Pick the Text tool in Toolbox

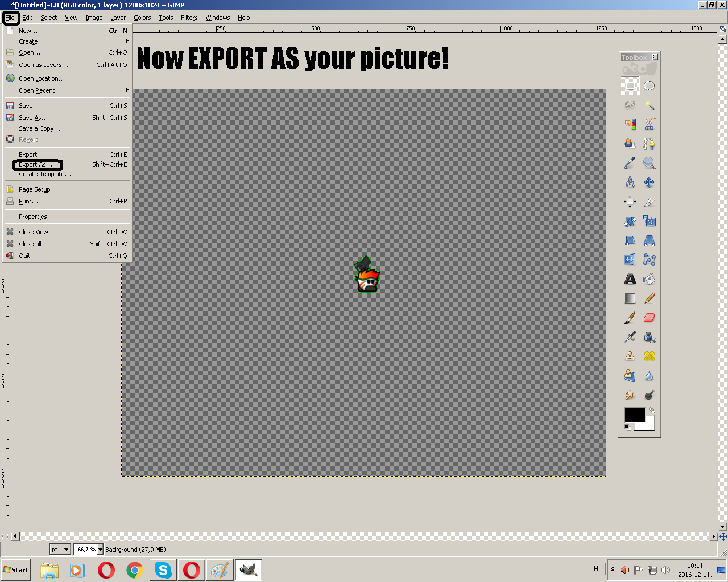pyautogui.click(x=630, y=279)
